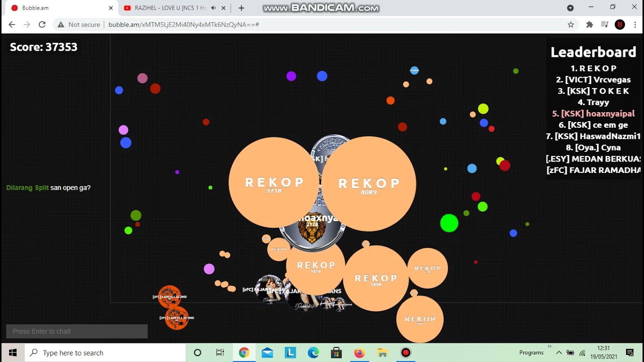Open Microsoft Store from the taskbar
Screen dimensions: 644x362
[337, 352]
